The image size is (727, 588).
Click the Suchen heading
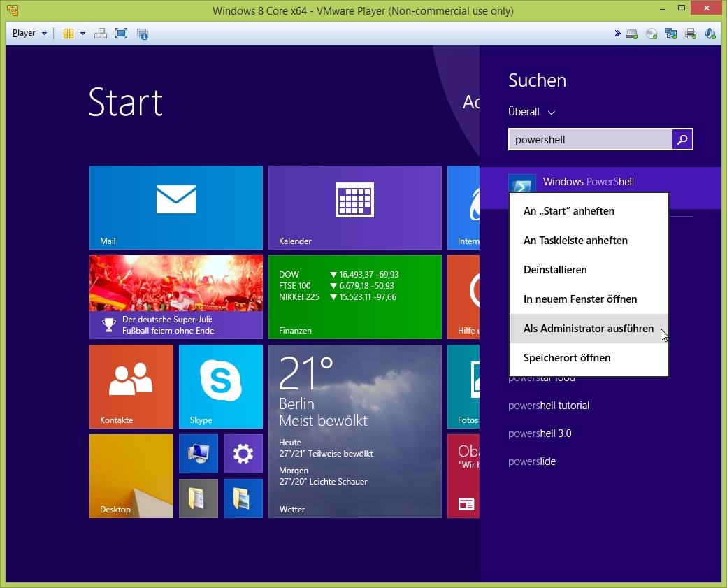537,80
